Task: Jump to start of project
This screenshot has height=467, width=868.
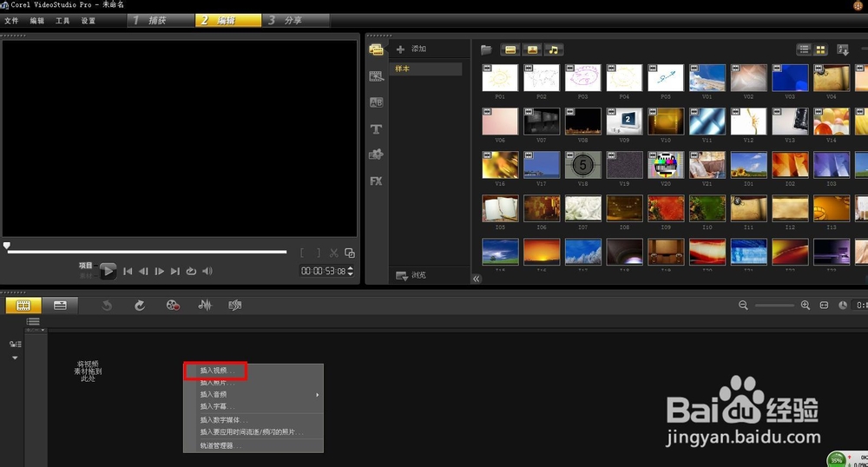Action: (x=128, y=271)
